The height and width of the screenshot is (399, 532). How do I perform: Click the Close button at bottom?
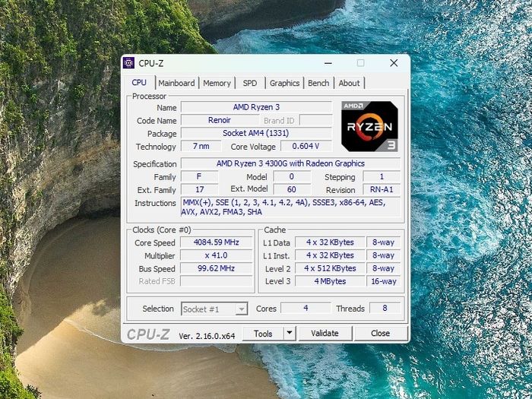tap(380, 334)
